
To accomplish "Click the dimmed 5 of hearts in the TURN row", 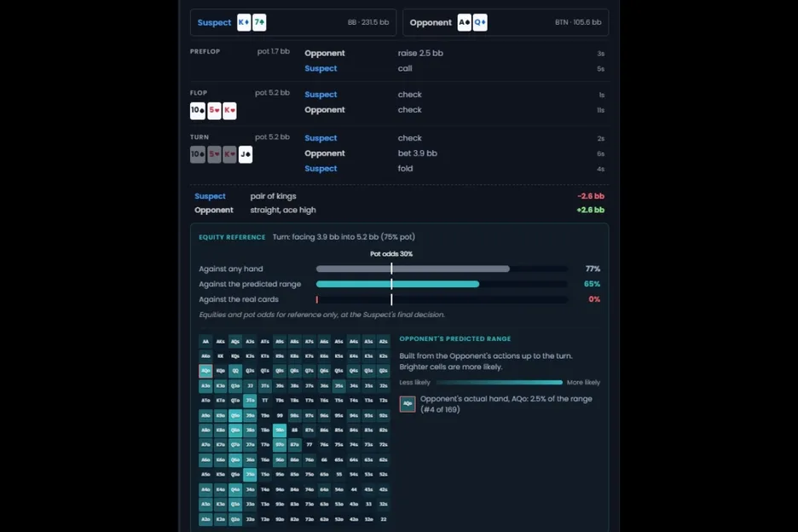I will [214, 154].
